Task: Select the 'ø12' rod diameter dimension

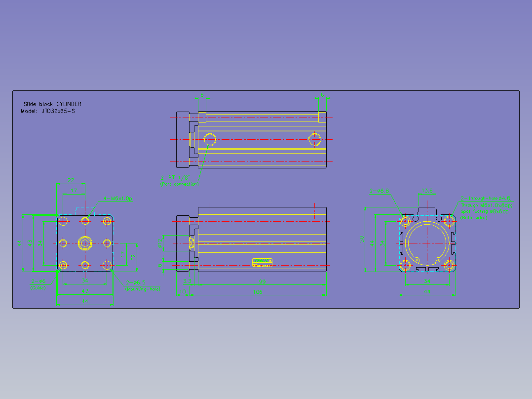Action: tap(160, 243)
